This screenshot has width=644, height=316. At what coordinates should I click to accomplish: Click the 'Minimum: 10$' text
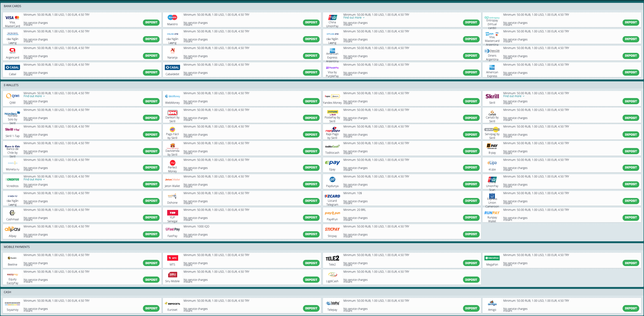tap(352, 193)
